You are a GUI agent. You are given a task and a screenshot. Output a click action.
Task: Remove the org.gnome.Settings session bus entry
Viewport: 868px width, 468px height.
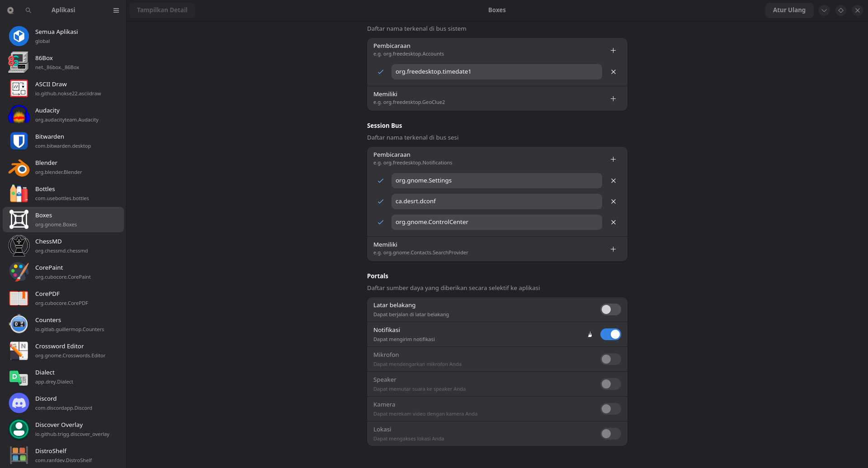pos(613,181)
